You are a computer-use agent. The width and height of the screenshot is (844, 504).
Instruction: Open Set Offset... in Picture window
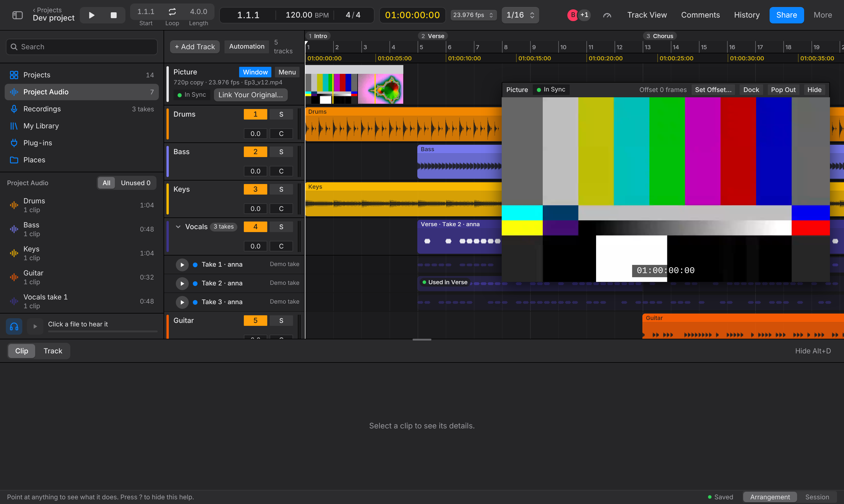(713, 90)
